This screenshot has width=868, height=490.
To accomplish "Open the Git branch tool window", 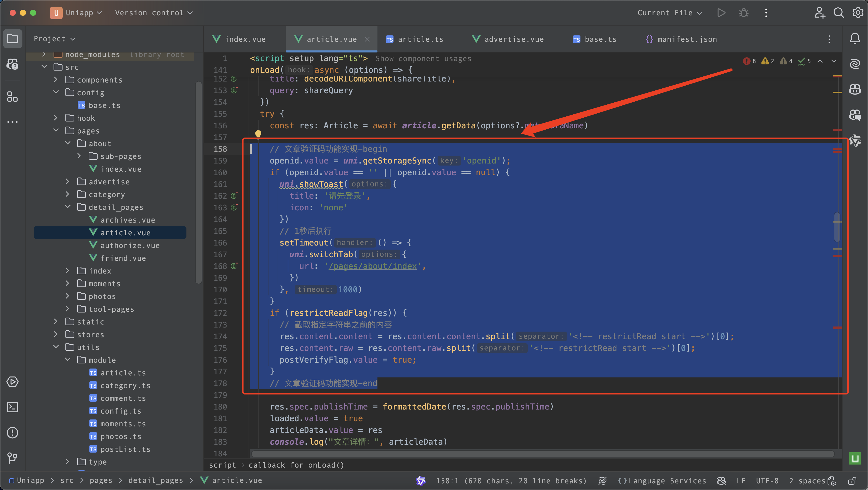I will pos(12,457).
